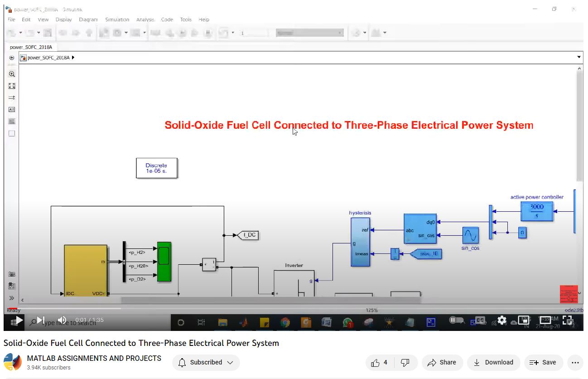Viewport: 588px width, 379px height.
Task: Like the video with thumbs up
Action: [379, 362]
